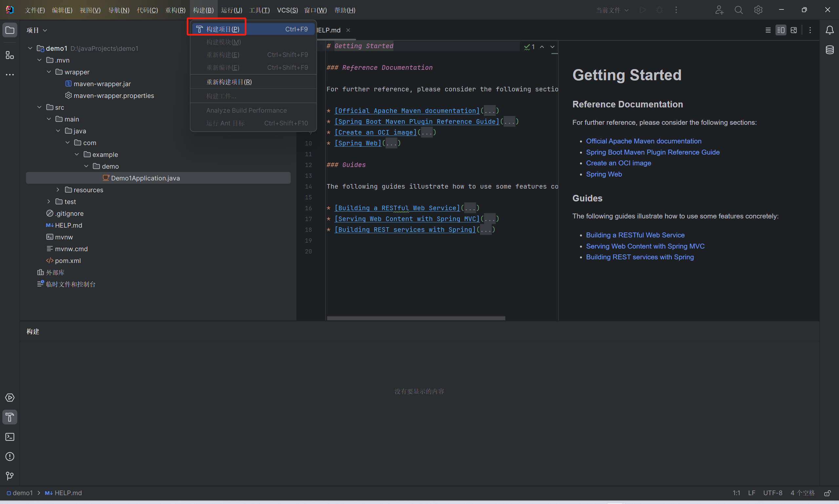The image size is (839, 504).
Task: Open the Search icon in top toolbar
Action: click(737, 10)
